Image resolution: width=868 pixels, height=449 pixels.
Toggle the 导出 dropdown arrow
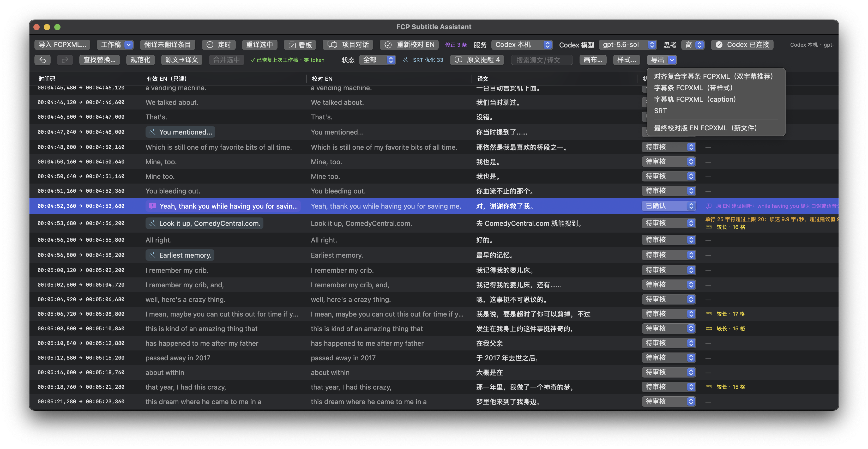click(x=672, y=60)
